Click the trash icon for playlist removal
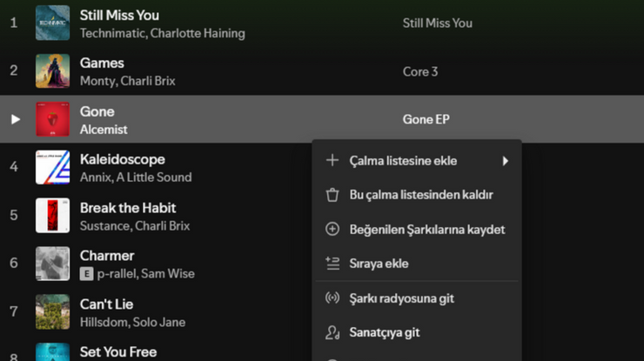This screenshot has width=644, height=361. coord(332,195)
